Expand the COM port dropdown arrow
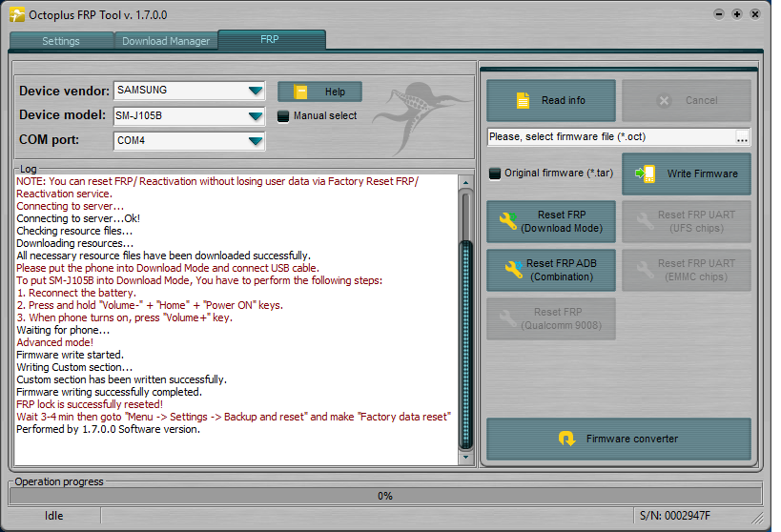This screenshot has height=532, width=781. point(256,141)
